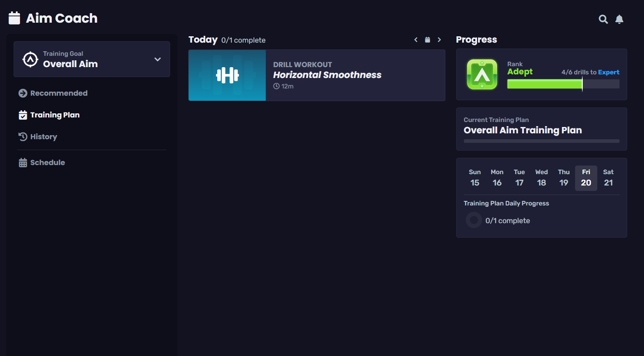Click the daily progress ring indicator
Viewport: 644px width, 356px height.
[x=474, y=220]
